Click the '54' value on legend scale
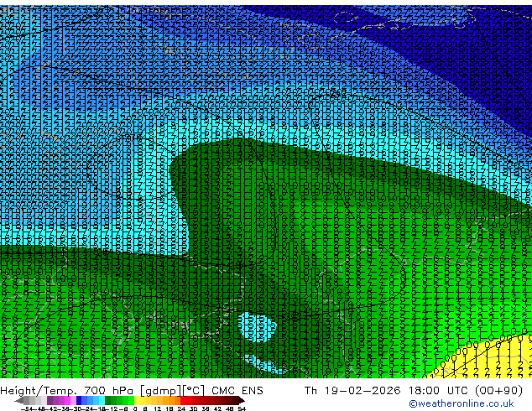532x411 pixels. coord(242,408)
